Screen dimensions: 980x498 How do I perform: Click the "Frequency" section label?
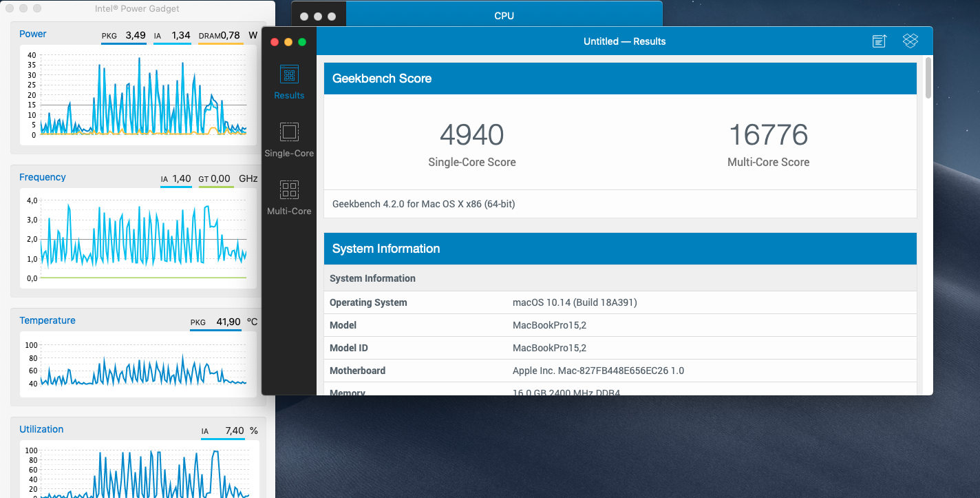coord(43,177)
